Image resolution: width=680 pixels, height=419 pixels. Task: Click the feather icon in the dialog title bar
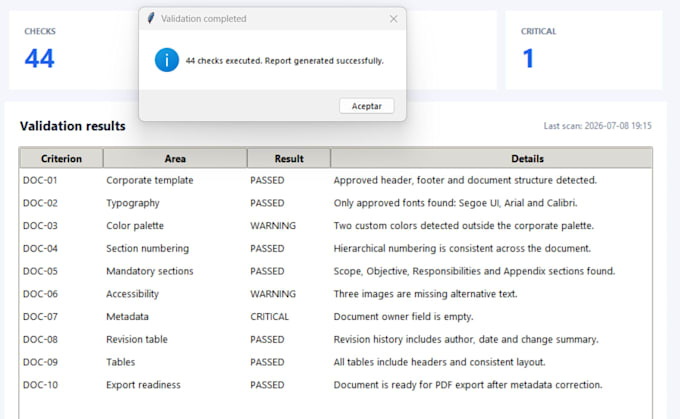[150, 18]
